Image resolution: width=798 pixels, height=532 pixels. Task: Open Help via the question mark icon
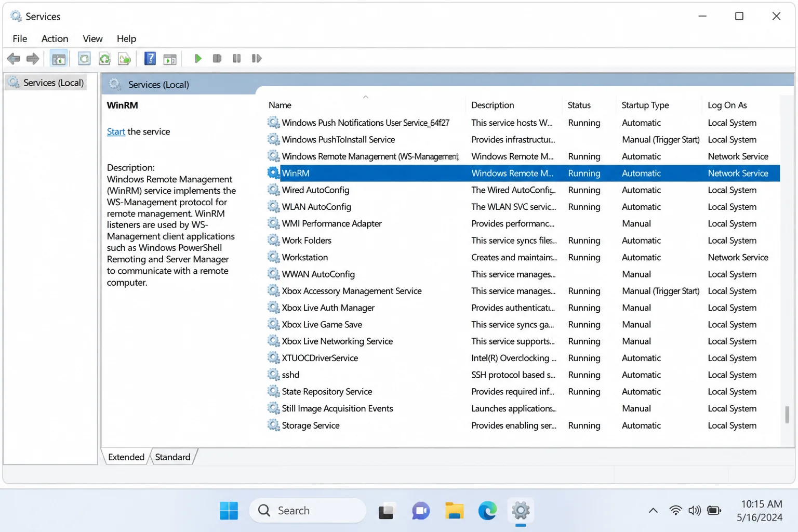point(150,59)
